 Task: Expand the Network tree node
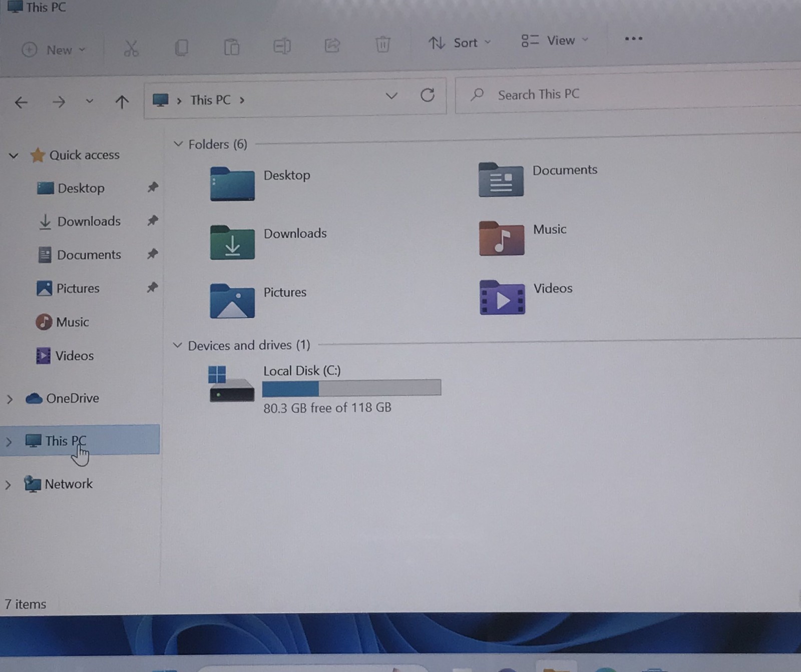click(x=8, y=485)
